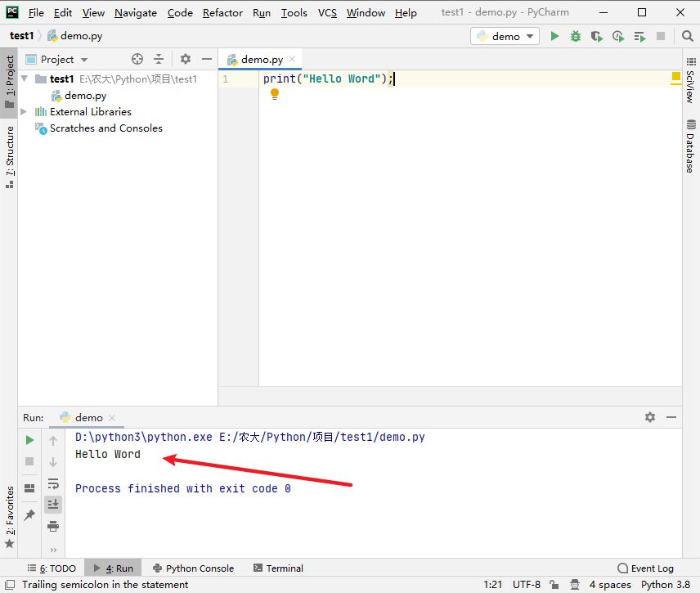Open the Event Log
Viewport: 700px width, 593px height.
[645, 568]
